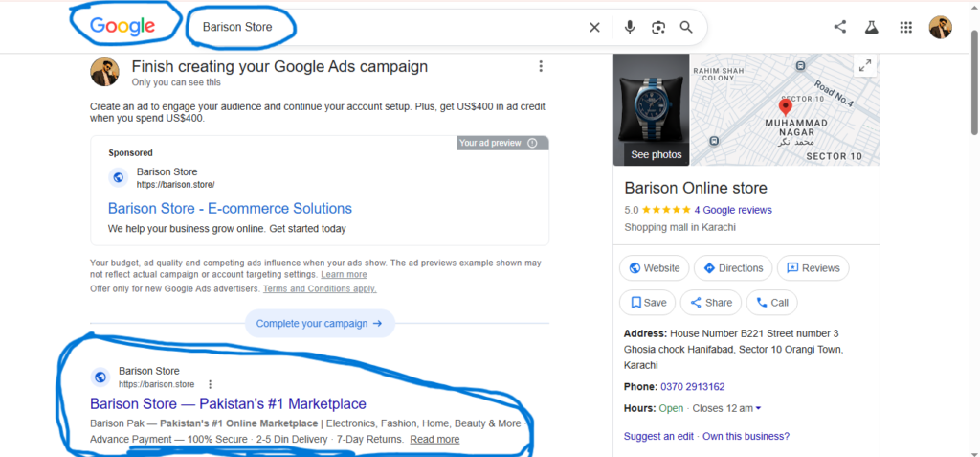Click the globe icon in the sponsored ad preview
The width and height of the screenshot is (980, 457).
coord(118,178)
